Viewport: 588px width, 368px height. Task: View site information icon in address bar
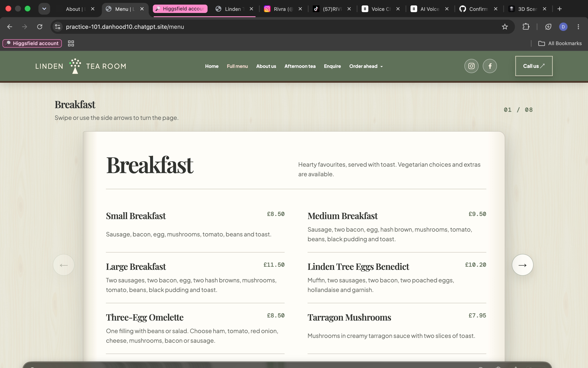(58, 27)
